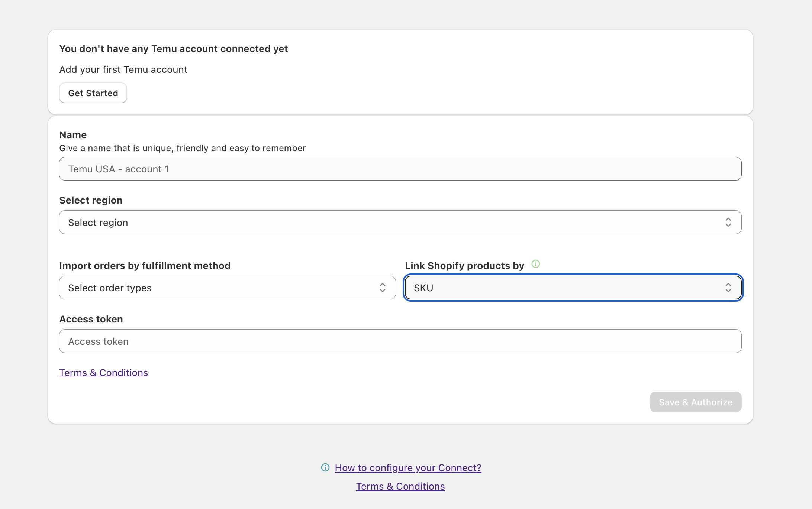
Task: Open the How to configure your Connect? link
Action: 408,468
